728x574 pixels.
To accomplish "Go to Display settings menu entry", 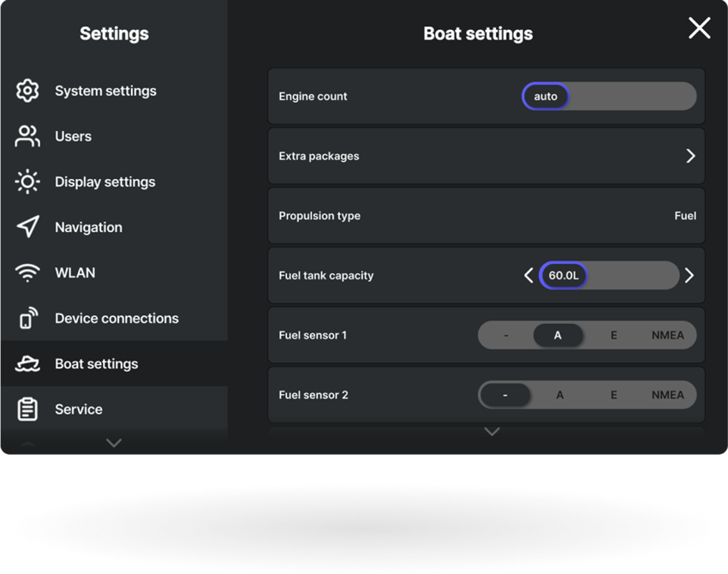I will click(x=104, y=182).
